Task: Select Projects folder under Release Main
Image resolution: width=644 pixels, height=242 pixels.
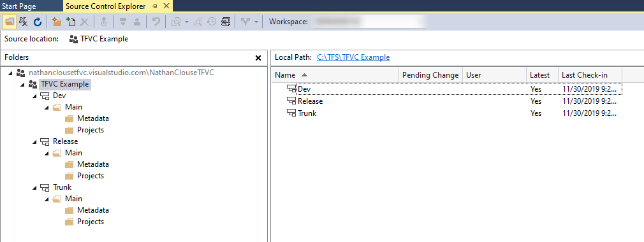Action: coord(91,176)
